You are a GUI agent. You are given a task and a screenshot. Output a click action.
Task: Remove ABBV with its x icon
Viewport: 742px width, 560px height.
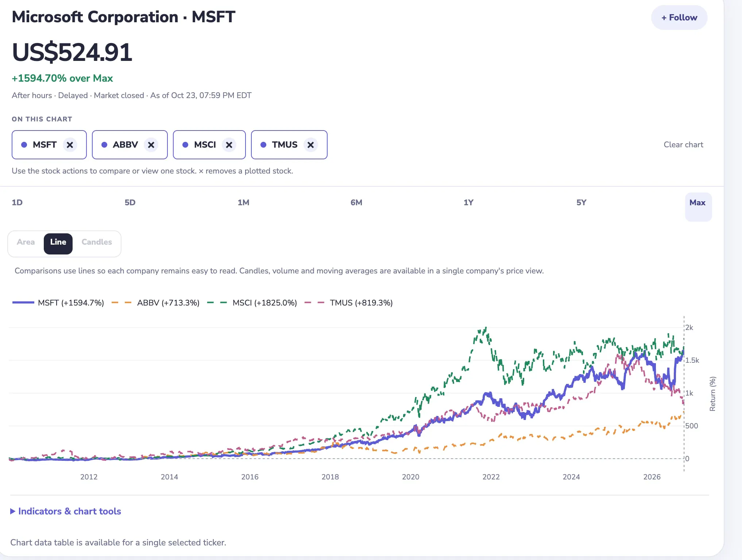pyautogui.click(x=151, y=145)
